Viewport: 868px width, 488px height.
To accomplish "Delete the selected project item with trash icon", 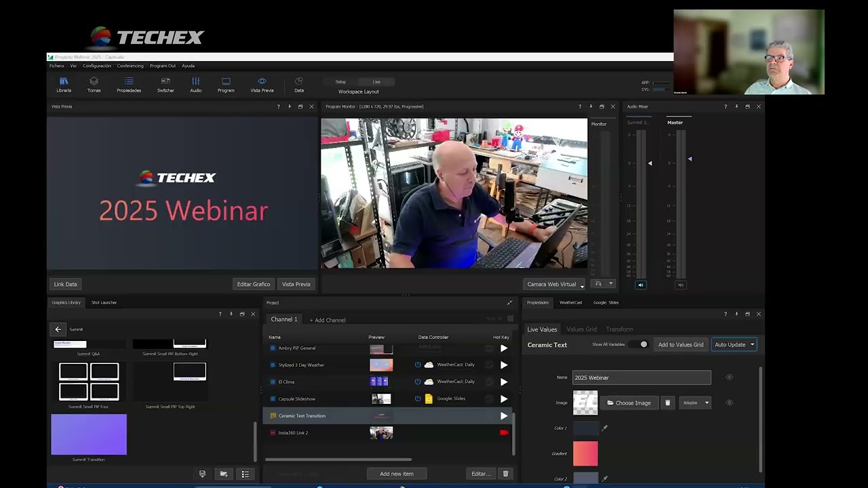I will pyautogui.click(x=505, y=474).
